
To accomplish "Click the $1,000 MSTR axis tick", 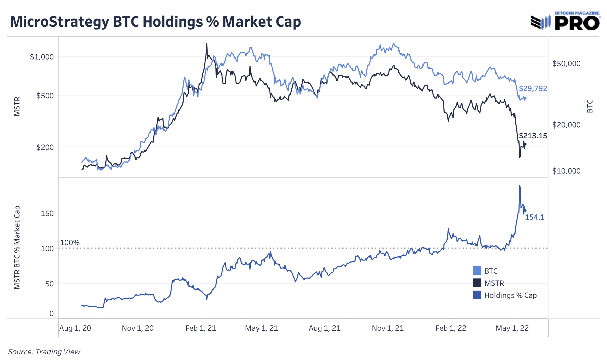I will click(42, 57).
